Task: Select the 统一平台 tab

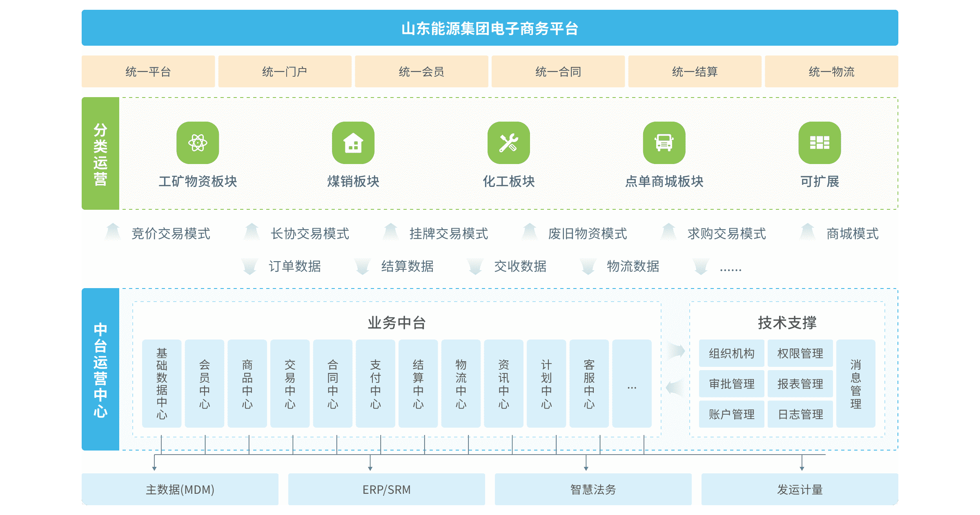Action: click(x=148, y=72)
